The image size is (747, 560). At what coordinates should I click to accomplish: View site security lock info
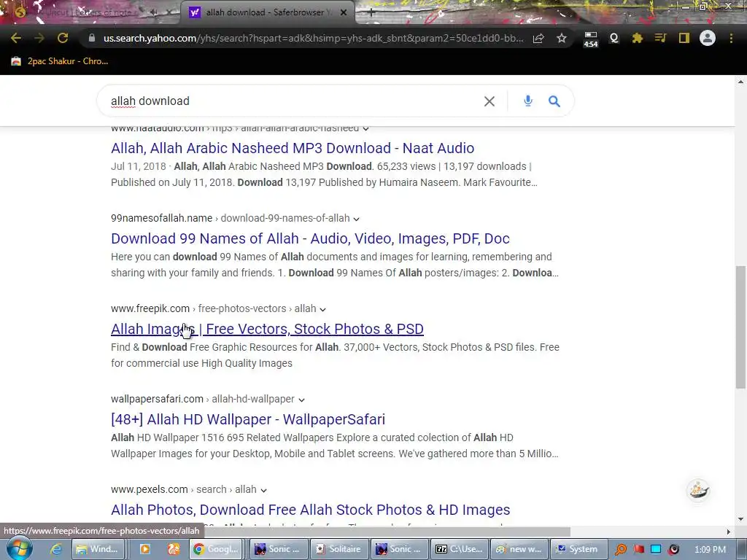pyautogui.click(x=92, y=38)
